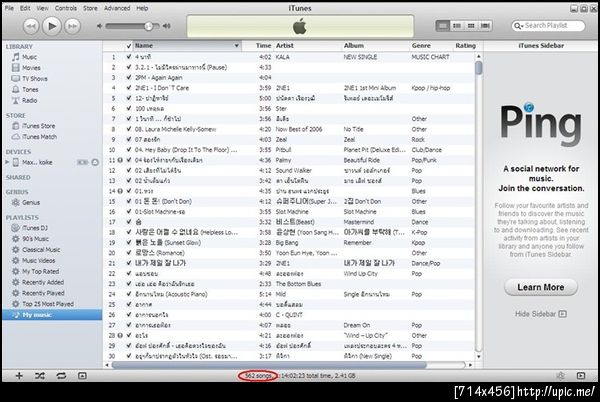The image size is (600, 402).
Task: Uncheck the Acoustic Piano song in row 24
Action: coord(129,294)
